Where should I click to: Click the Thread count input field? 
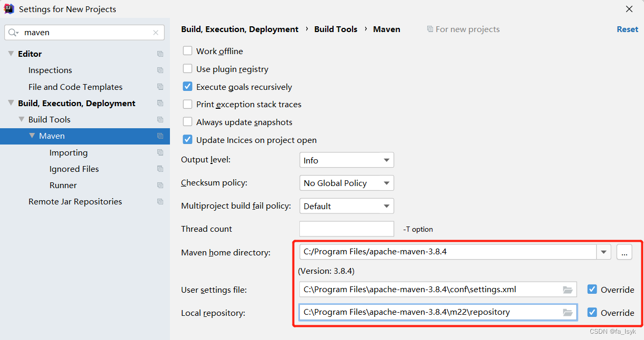(x=346, y=229)
